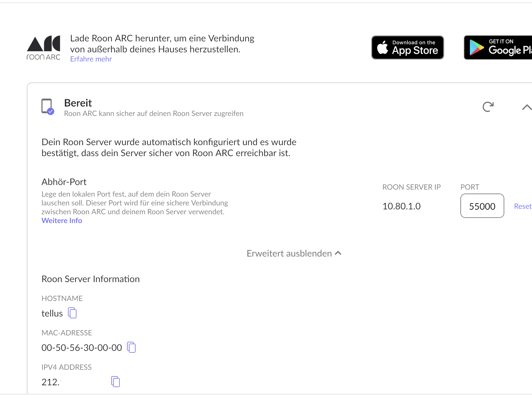This screenshot has width=532, height=395.
Task: Copy the IPv4 address to clipboard
Action: 115,382
